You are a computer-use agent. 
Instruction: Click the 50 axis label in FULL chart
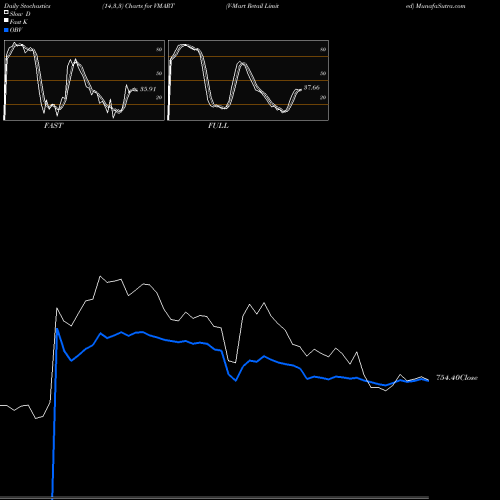(323, 73)
